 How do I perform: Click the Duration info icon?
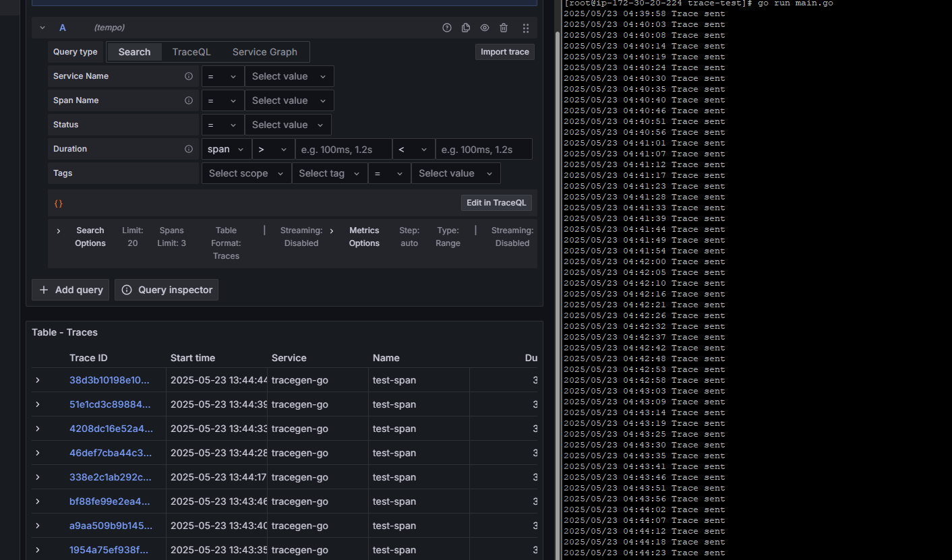189,149
